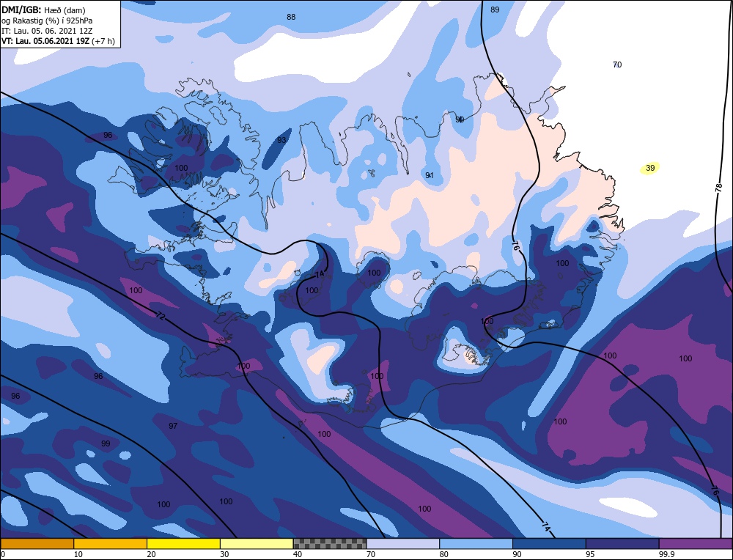Click the orange 10–20 legend swatch

[x=111, y=544]
